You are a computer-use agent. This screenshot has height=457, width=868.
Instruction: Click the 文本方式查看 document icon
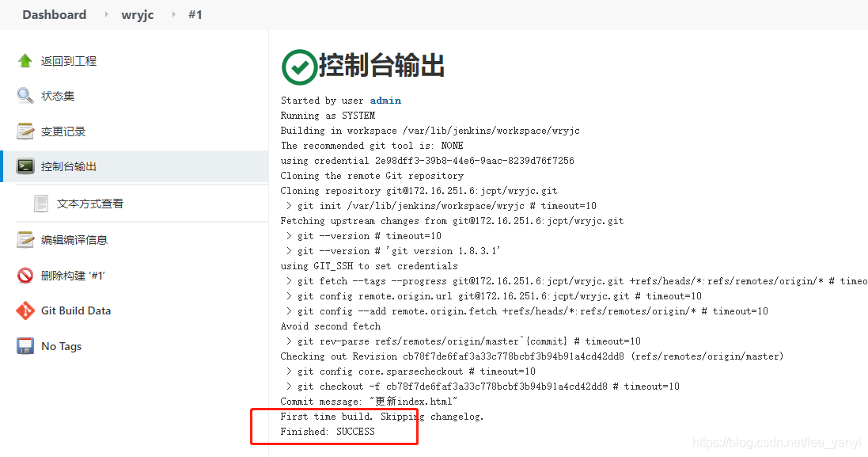coord(40,203)
